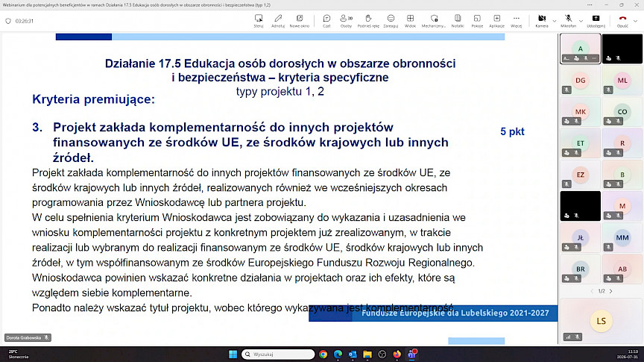The image size is (644, 362).
Task: Unmute the Mikrofon
Action: click(x=569, y=21)
